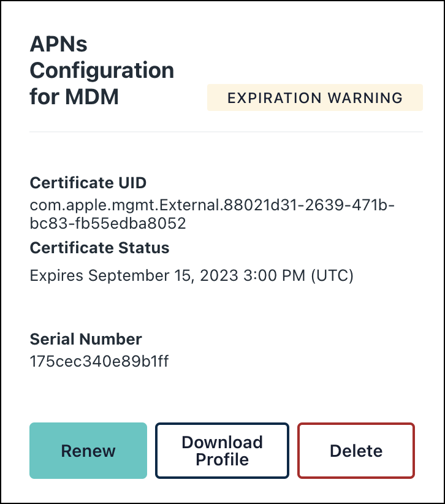Select the serial value 175cec340e89b1ff
This screenshot has width=445, height=504.
tap(99, 361)
